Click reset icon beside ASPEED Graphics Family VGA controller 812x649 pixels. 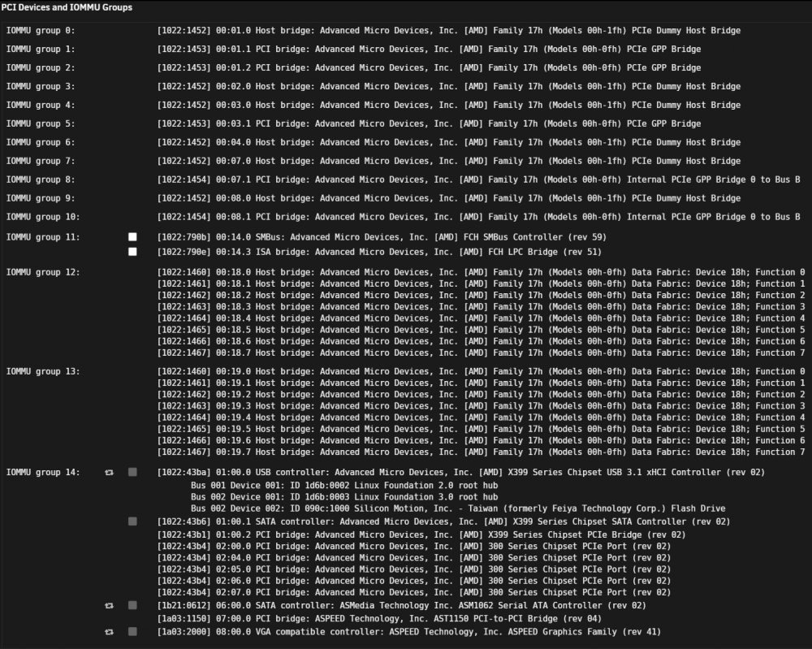coord(109,632)
